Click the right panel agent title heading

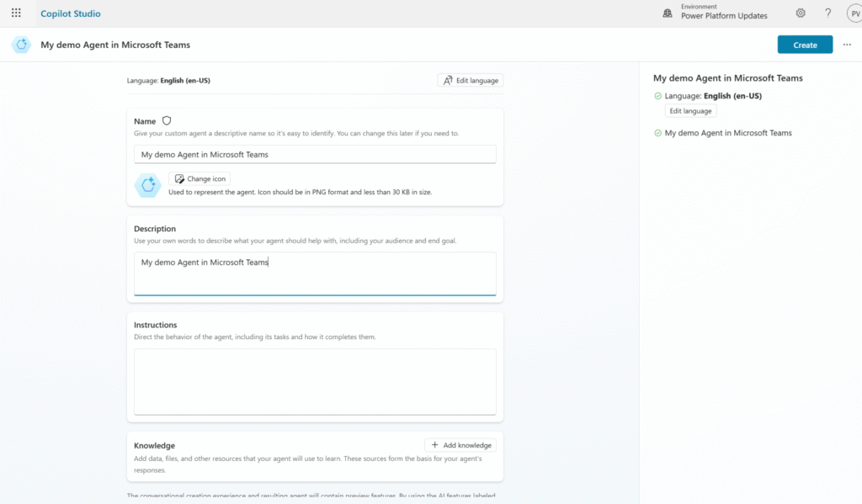(728, 78)
